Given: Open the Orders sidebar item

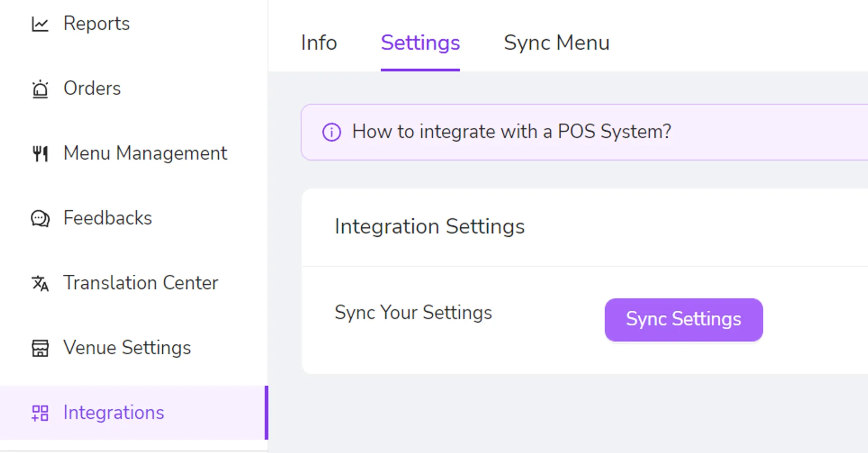Looking at the screenshot, I should click(x=92, y=88).
